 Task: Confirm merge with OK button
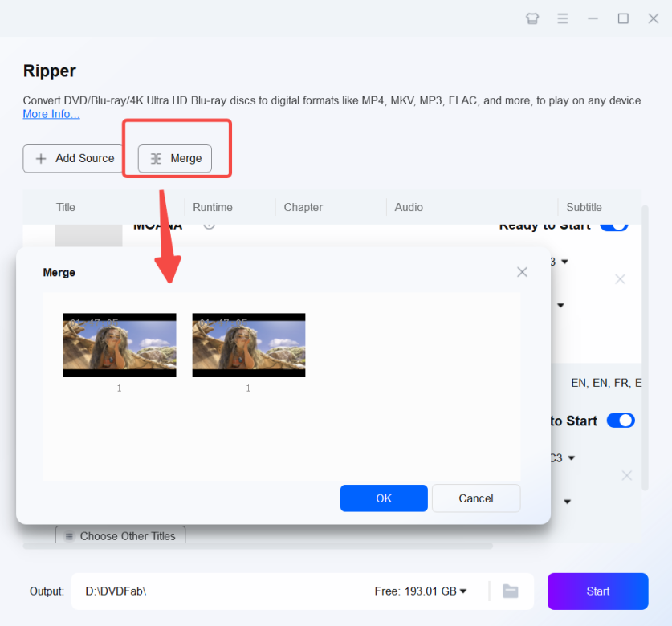[384, 498]
